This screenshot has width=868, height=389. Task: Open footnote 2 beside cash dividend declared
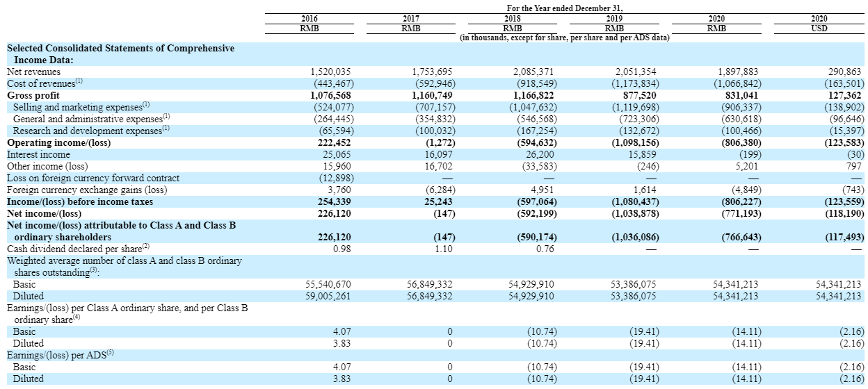pyautogui.click(x=146, y=247)
